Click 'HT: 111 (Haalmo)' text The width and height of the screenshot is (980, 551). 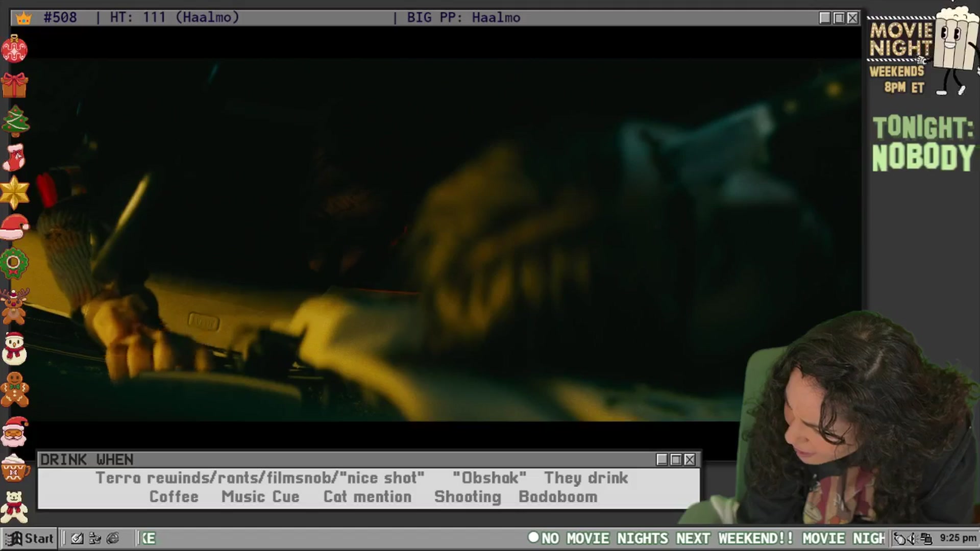tap(175, 17)
